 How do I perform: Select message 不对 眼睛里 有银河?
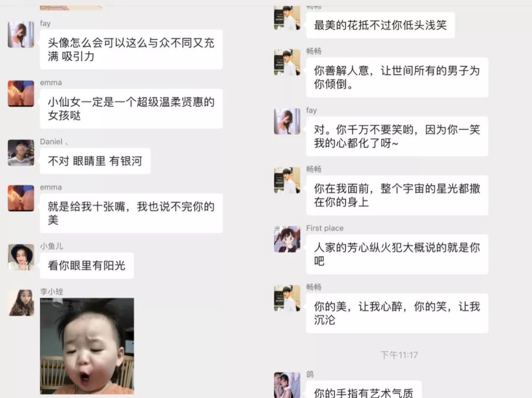coord(95,161)
